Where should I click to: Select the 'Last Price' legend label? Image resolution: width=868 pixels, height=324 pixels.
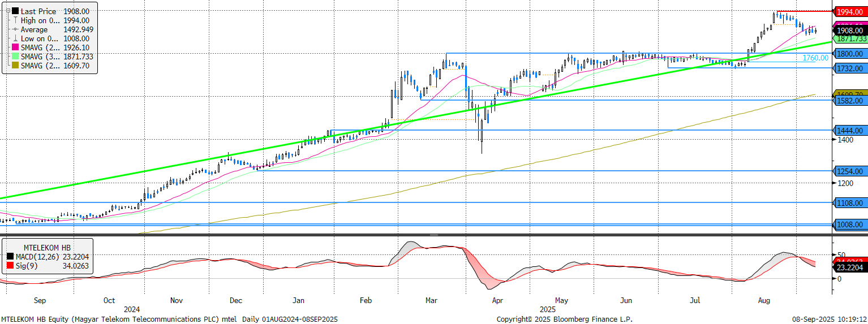pyautogui.click(x=38, y=11)
